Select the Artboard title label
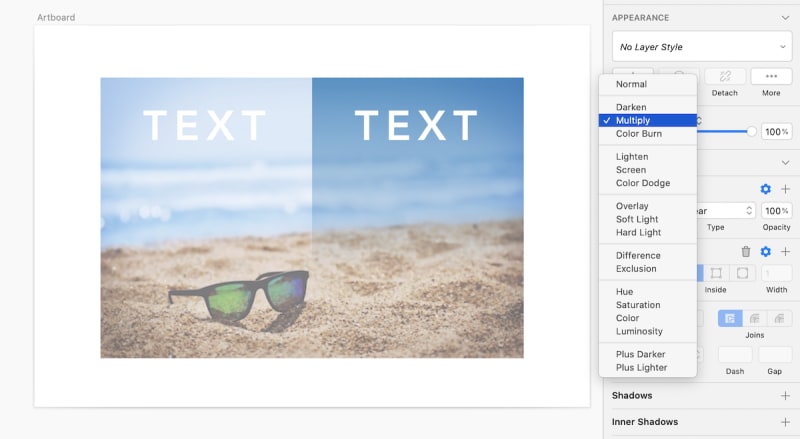 click(x=56, y=17)
